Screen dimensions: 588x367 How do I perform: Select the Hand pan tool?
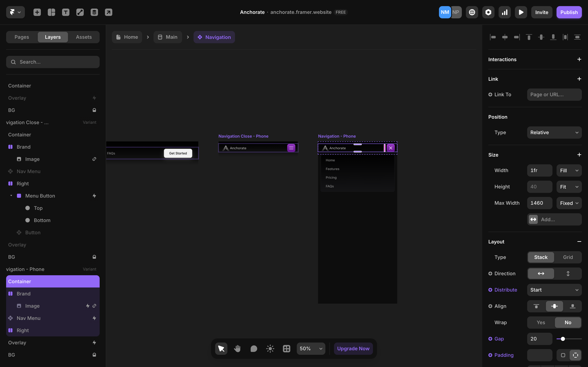[x=237, y=349]
